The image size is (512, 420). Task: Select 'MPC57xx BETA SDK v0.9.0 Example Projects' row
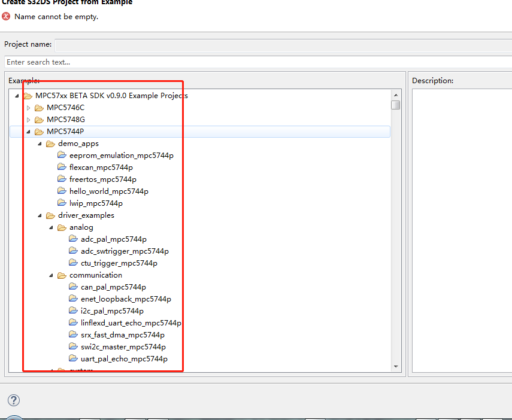[x=111, y=96]
